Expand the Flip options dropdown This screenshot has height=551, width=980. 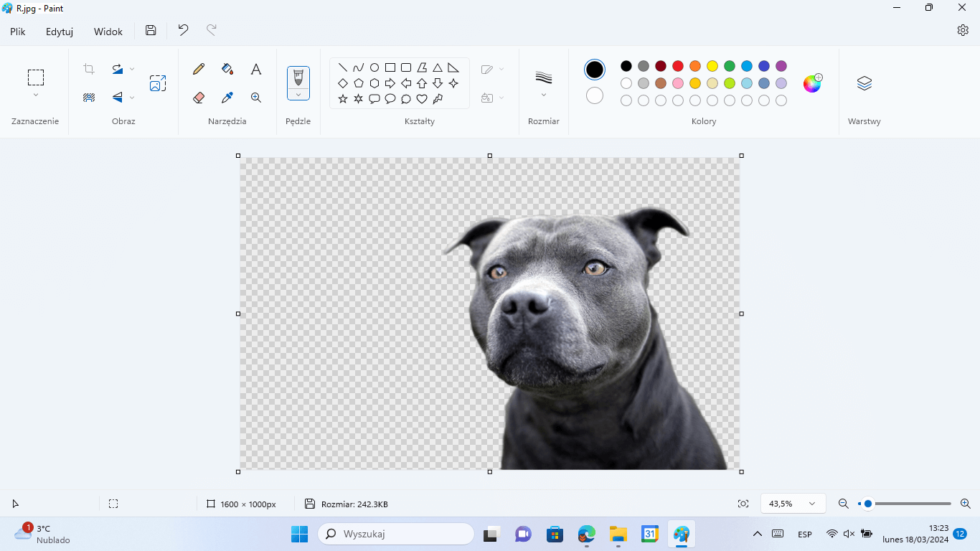pyautogui.click(x=132, y=98)
